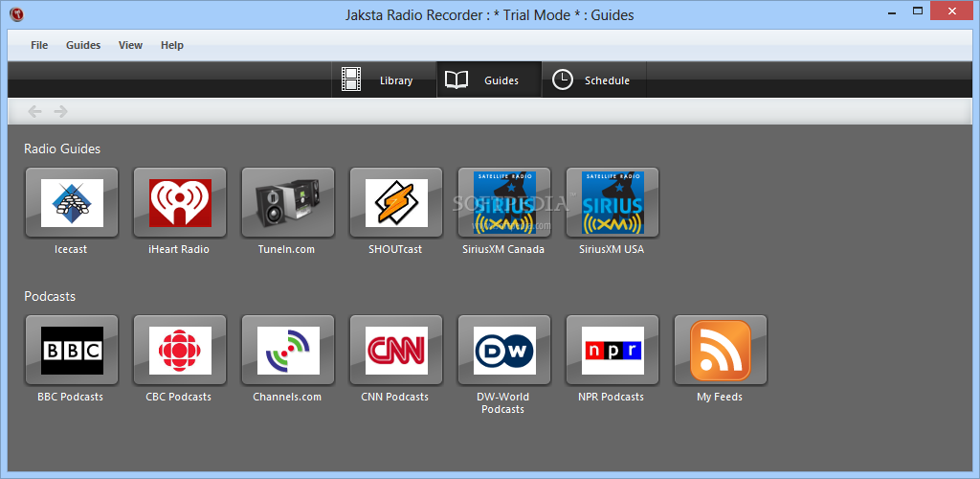Click the SiriusXM USA label
Image resolution: width=980 pixels, height=479 pixels.
coord(612,249)
